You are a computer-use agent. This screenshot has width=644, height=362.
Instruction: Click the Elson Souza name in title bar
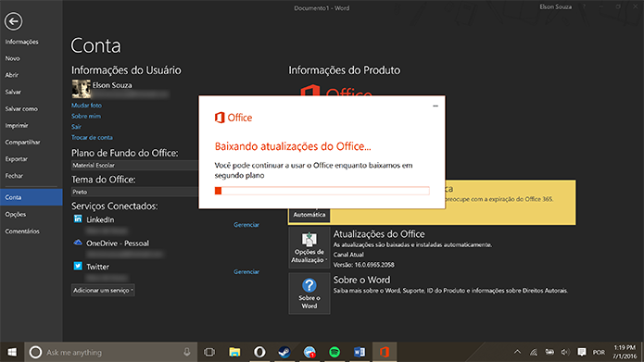(555, 7)
